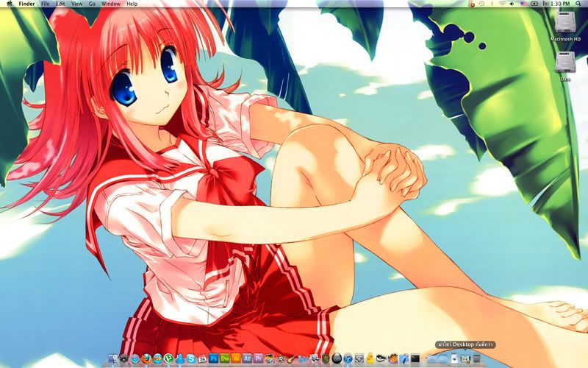Launch Firefox from the Dock

click(146, 359)
